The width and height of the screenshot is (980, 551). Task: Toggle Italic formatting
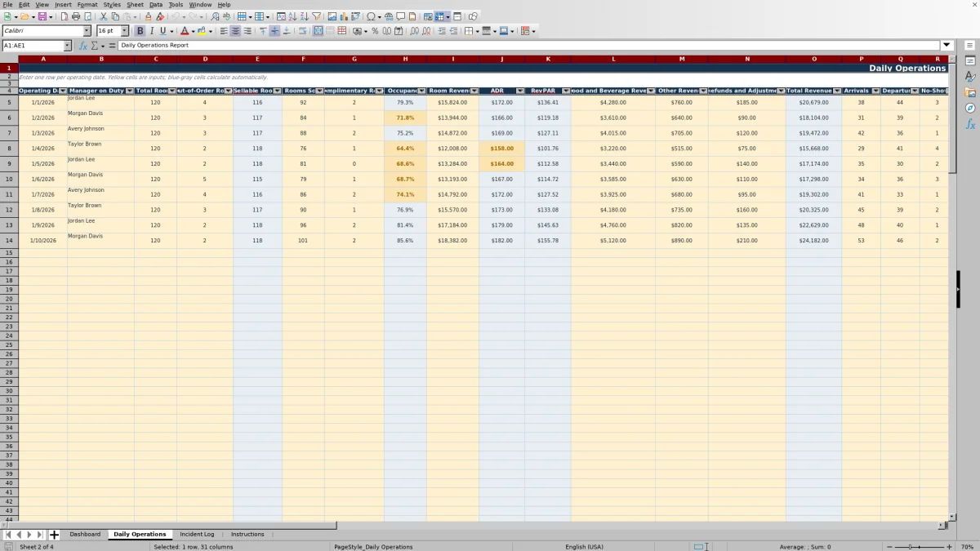[151, 31]
